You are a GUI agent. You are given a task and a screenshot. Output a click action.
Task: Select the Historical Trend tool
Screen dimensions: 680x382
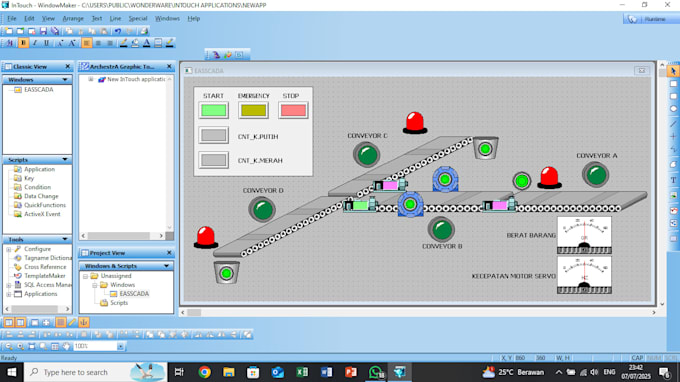[x=673, y=223]
